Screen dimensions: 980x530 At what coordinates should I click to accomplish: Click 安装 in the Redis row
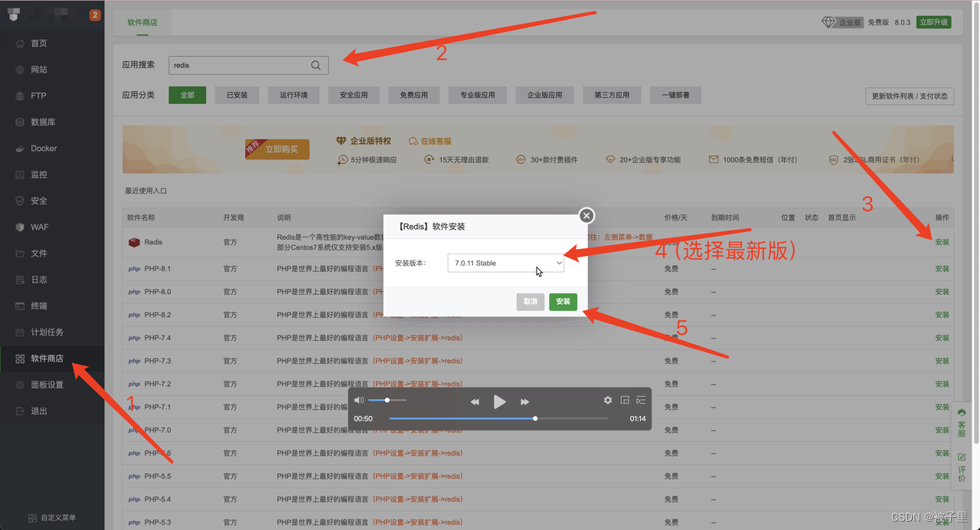pyautogui.click(x=942, y=242)
